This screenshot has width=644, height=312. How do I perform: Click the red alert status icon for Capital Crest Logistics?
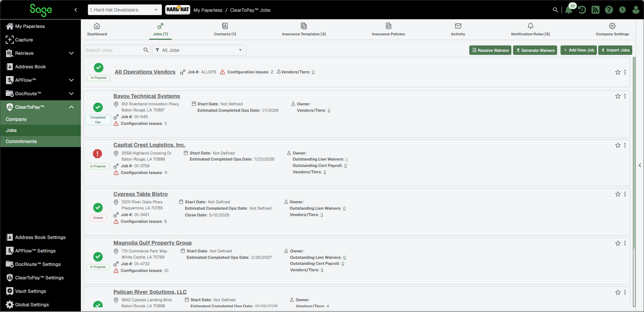click(97, 154)
